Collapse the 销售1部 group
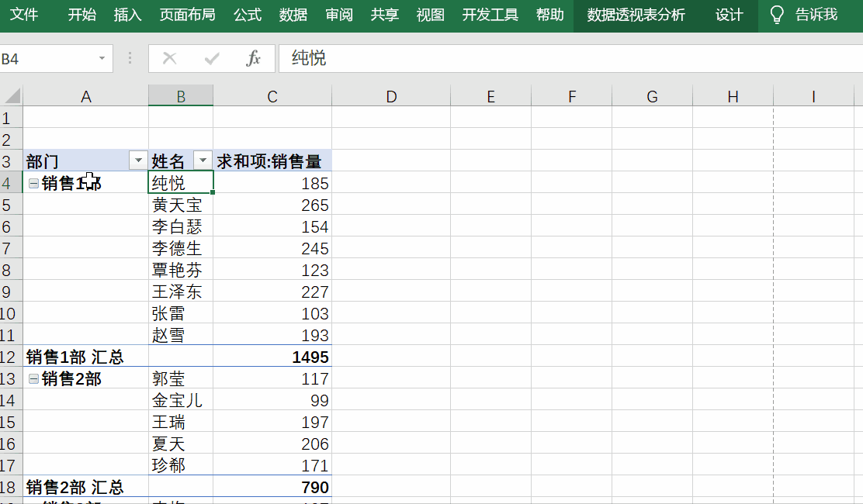Image resolution: width=863 pixels, height=504 pixels. pyautogui.click(x=33, y=184)
